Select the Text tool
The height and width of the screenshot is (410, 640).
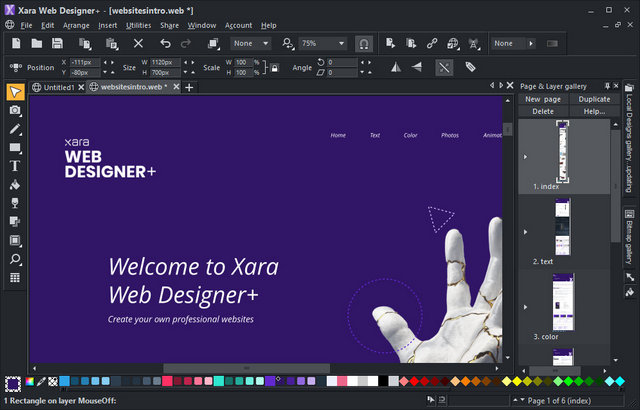15,166
